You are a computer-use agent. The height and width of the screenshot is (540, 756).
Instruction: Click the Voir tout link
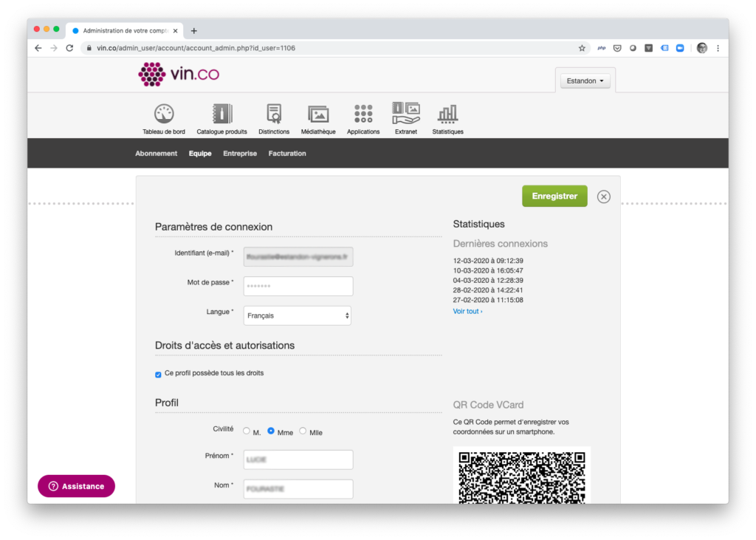click(x=467, y=311)
